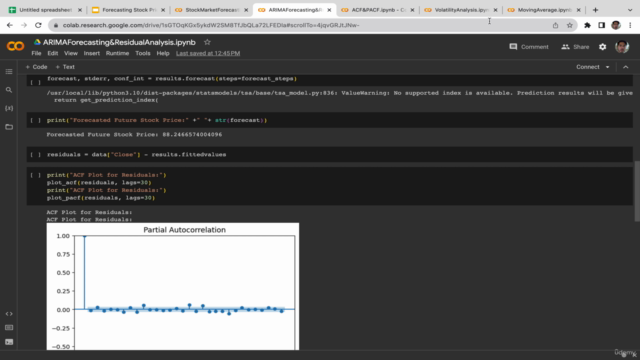Open the Insert menu
The image size is (640, 360).
point(91,53)
